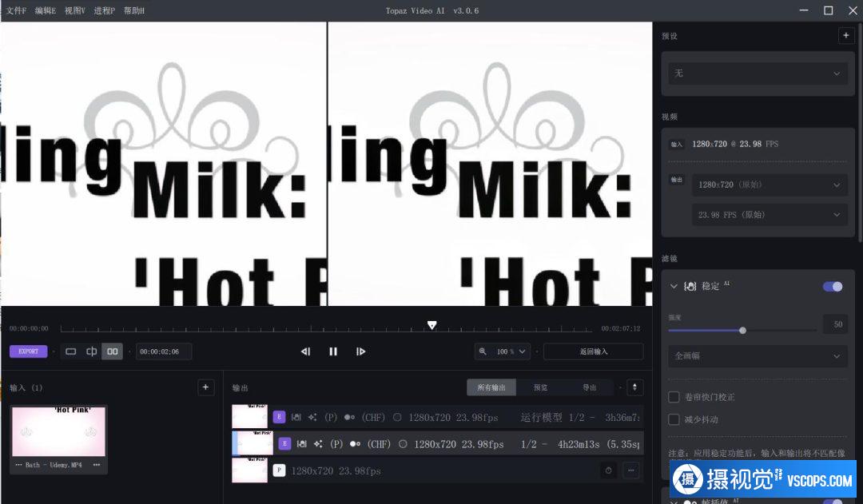Click the 00:00:02:06 timecode field

(x=164, y=351)
